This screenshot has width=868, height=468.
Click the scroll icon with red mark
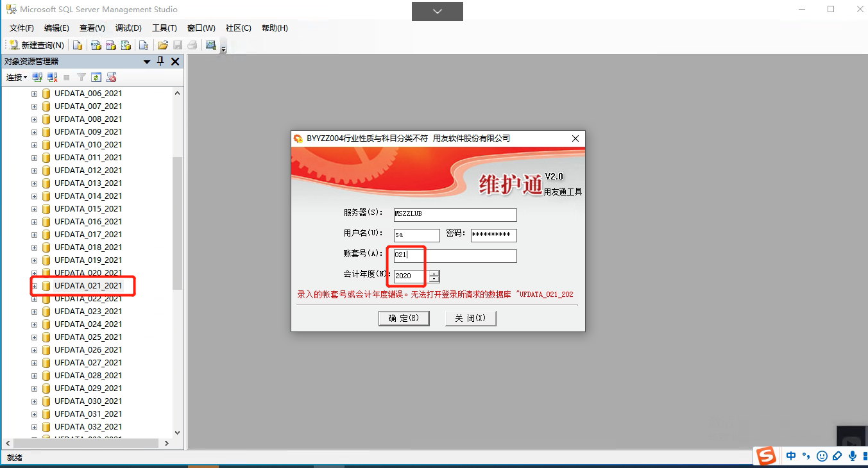click(111, 77)
